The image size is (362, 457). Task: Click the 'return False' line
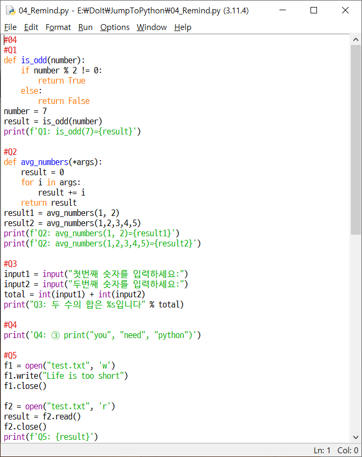64,101
